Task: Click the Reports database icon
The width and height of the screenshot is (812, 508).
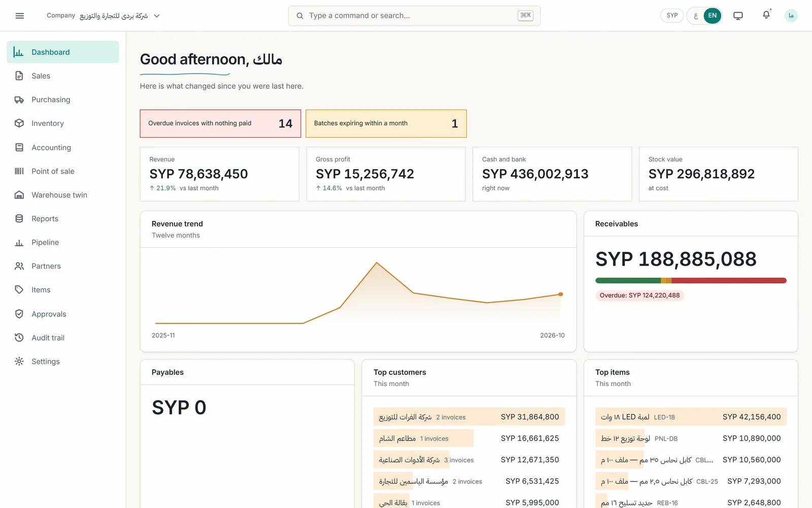Action: pos(19,218)
